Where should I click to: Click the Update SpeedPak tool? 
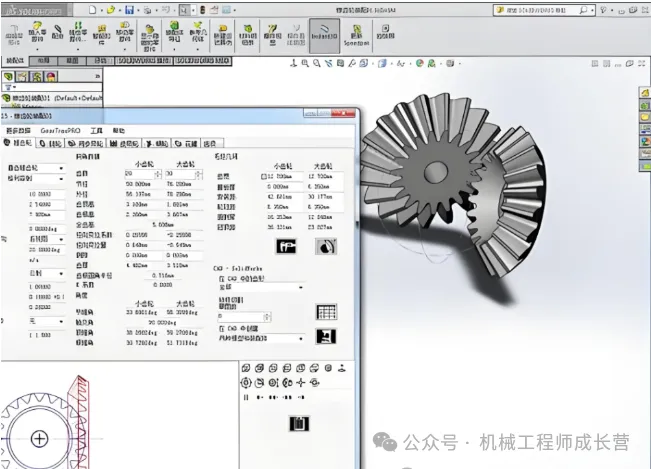tap(356, 35)
